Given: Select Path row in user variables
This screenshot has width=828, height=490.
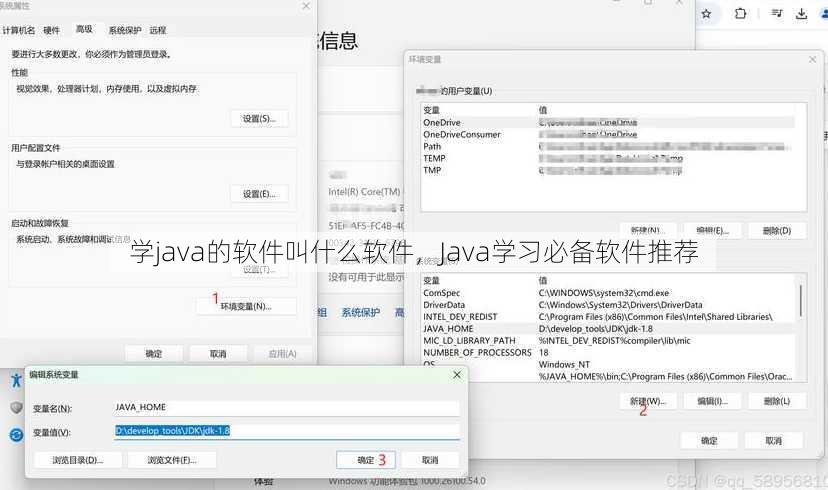Looking at the screenshot, I should click(608, 146).
